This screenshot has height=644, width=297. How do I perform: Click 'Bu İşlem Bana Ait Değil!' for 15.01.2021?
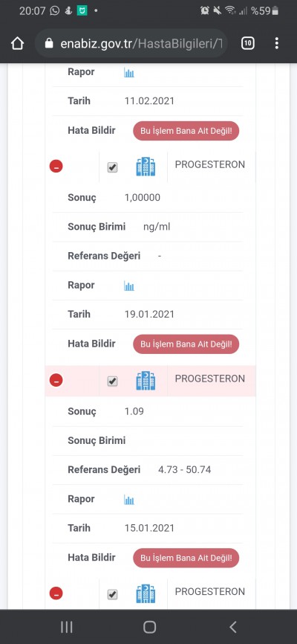[186, 558]
